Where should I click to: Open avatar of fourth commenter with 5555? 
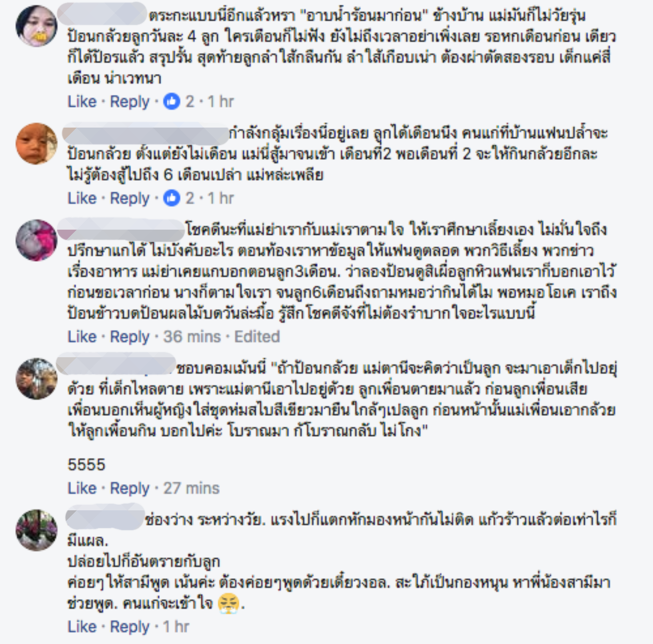click(37, 379)
